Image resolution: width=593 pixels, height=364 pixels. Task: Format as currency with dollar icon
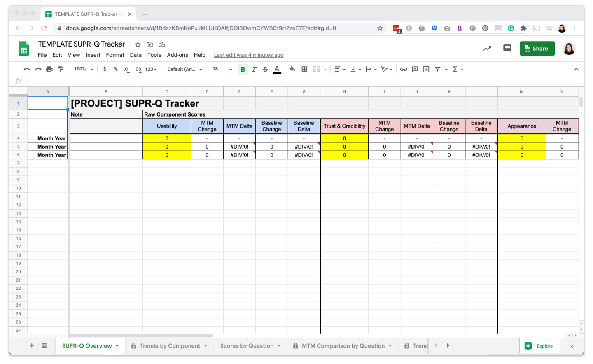pos(105,69)
